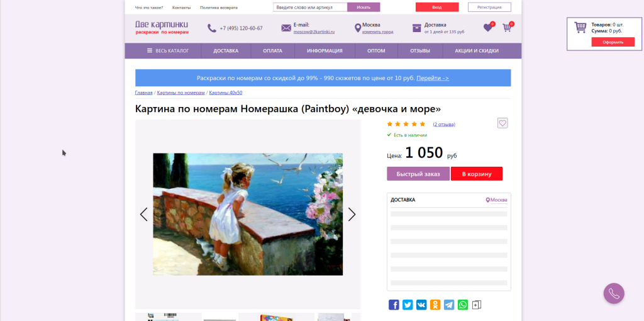The image size is (644, 321).
Task: Go to Главная breadcrumb
Action: pos(144,93)
